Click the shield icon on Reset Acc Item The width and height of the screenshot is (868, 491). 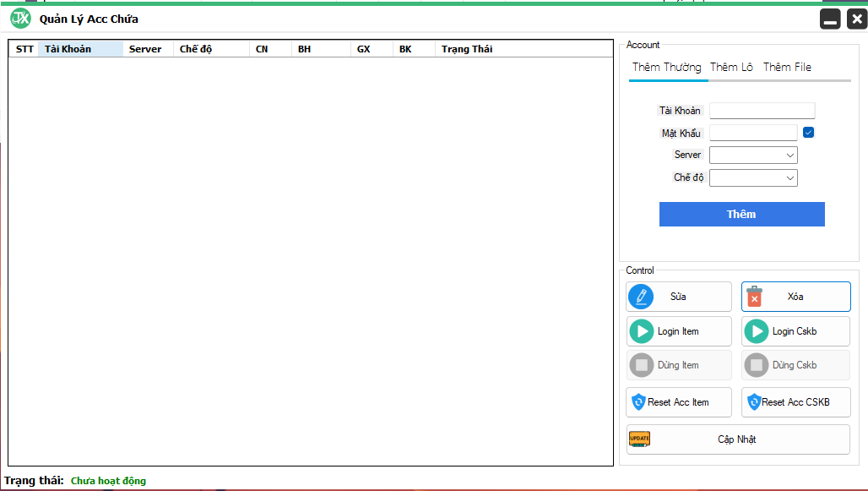pyautogui.click(x=639, y=402)
